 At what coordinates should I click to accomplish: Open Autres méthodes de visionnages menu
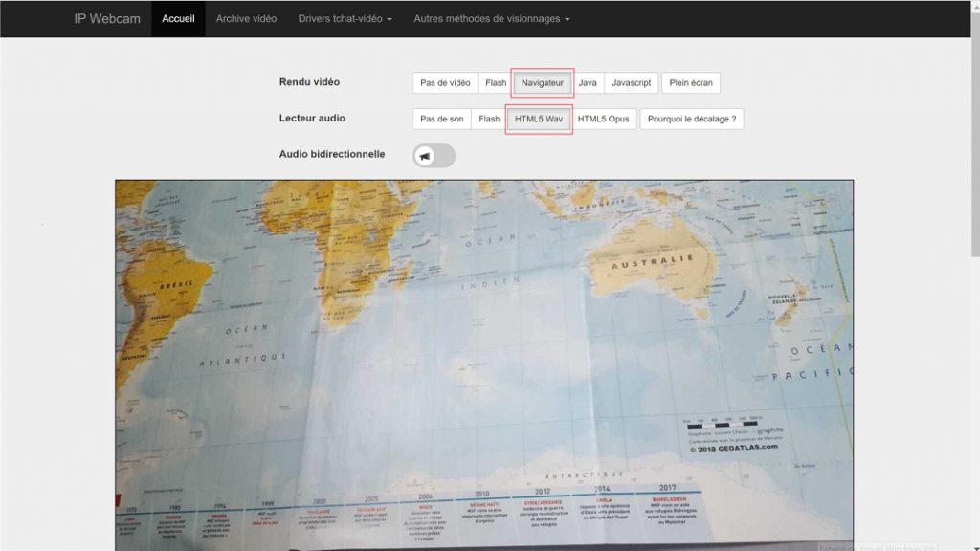point(492,19)
